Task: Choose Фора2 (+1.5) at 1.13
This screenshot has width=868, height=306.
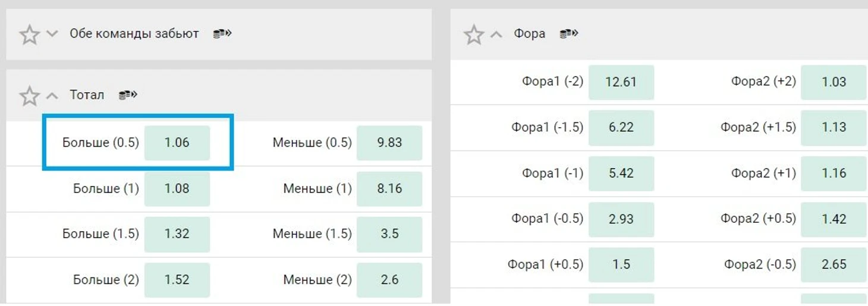Action: [x=834, y=127]
